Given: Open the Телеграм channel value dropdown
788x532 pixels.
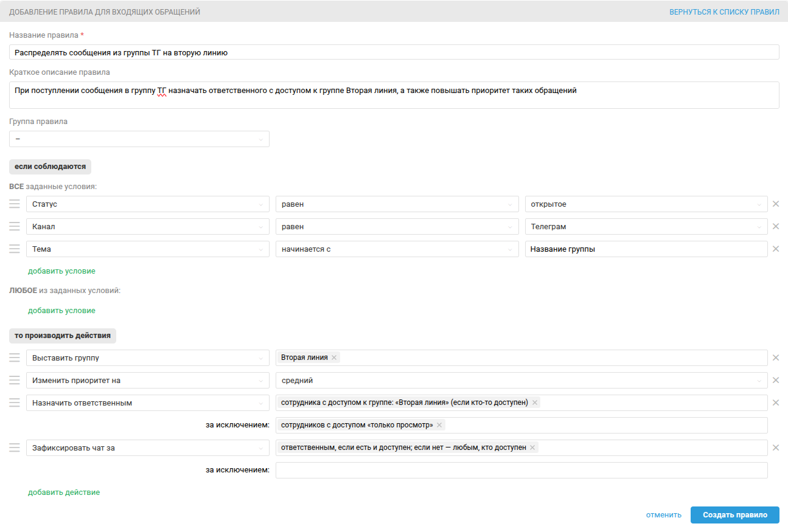Looking at the screenshot, I should (x=646, y=227).
